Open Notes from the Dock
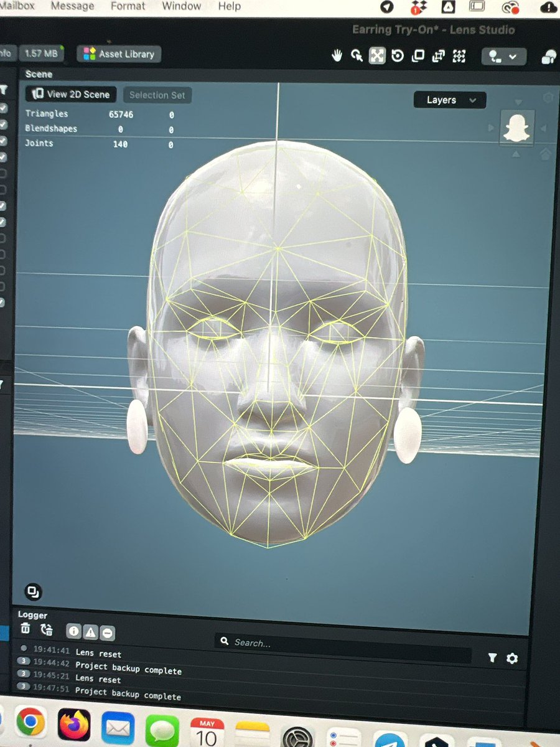The height and width of the screenshot is (747, 560). 253,735
